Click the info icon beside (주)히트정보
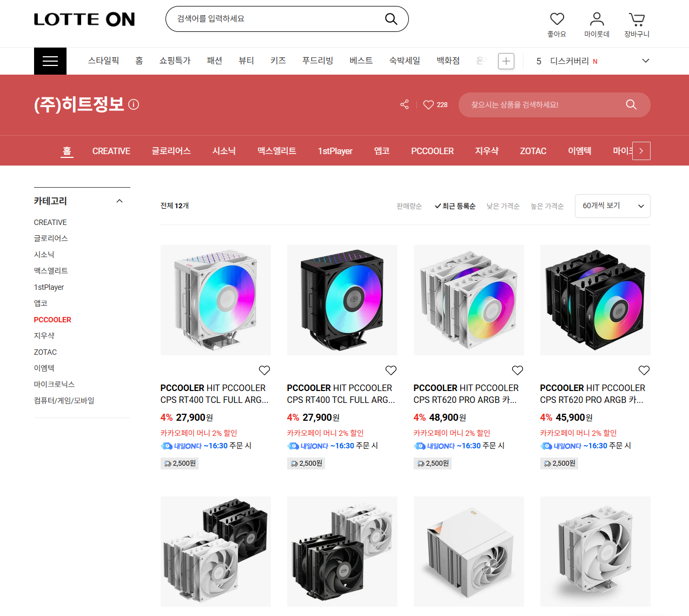The image size is (689, 616). tap(134, 104)
